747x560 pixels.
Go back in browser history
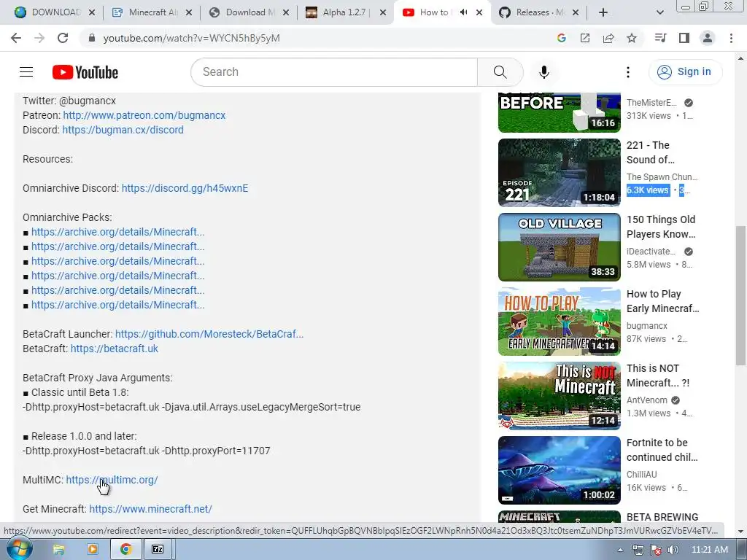(16, 38)
